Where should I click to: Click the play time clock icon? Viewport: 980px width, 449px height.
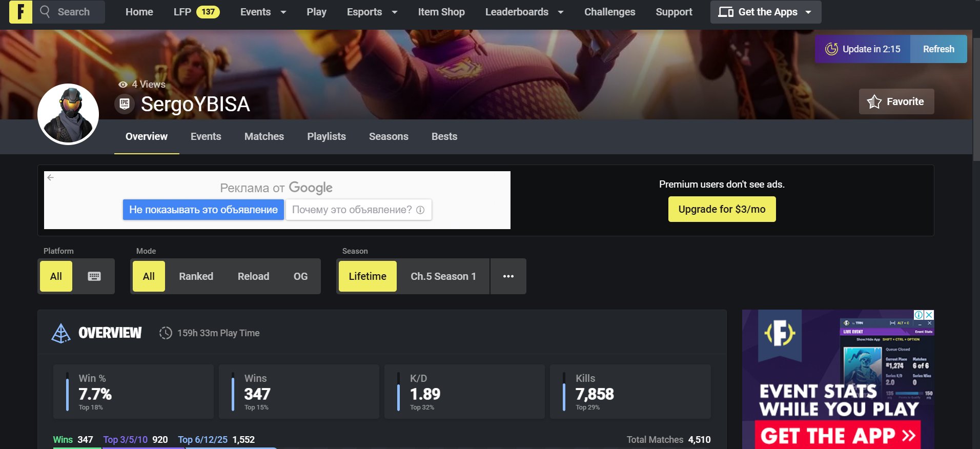pyautogui.click(x=166, y=333)
